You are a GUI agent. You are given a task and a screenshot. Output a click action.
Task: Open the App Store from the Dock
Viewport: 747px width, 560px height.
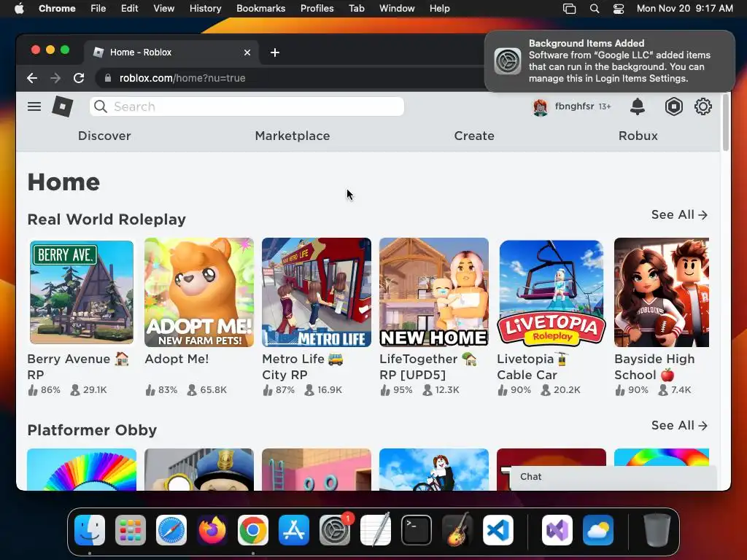(x=294, y=530)
